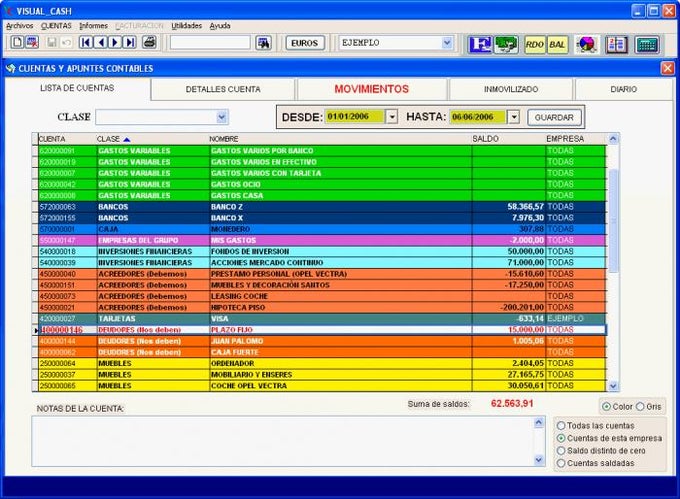Click the undo arrow icon
Image resolution: width=680 pixels, height=499 pixels.
pyautogui.click(x=66, y=42)
